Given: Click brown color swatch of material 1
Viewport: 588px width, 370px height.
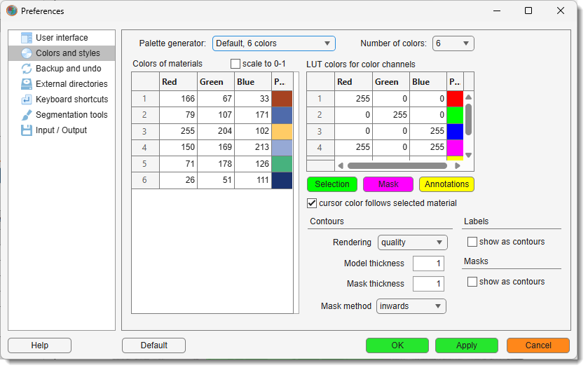Looking at the screenshot, I should click(282, 99).
